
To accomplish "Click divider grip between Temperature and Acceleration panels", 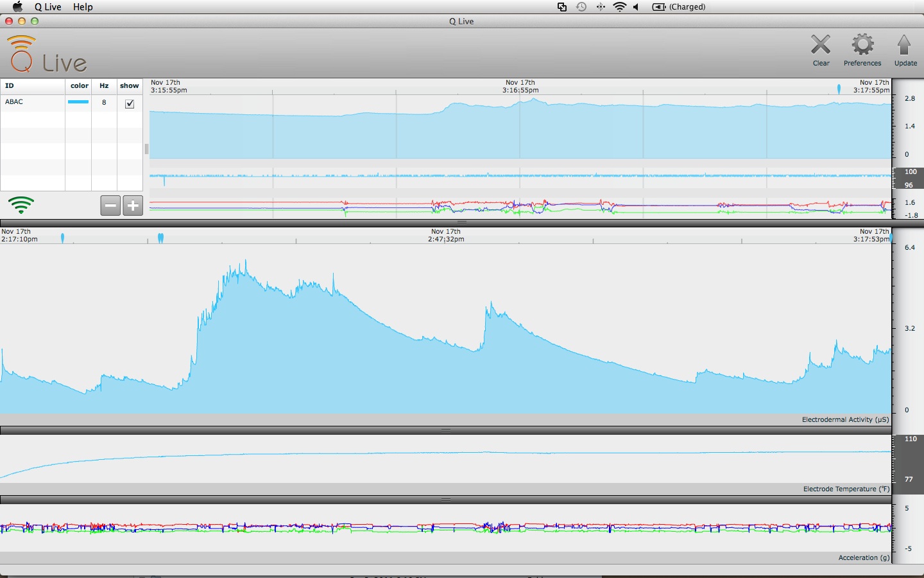I will coord(446,499).
